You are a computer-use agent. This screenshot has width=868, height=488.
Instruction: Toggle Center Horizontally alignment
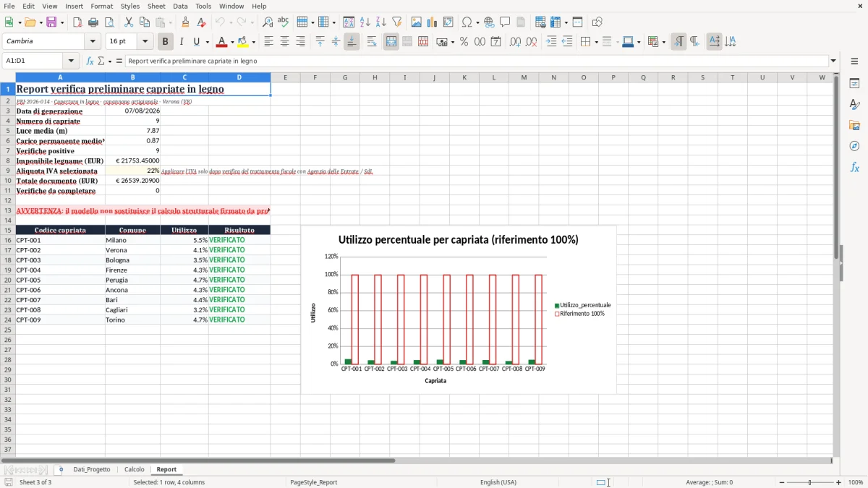[284, 42]
